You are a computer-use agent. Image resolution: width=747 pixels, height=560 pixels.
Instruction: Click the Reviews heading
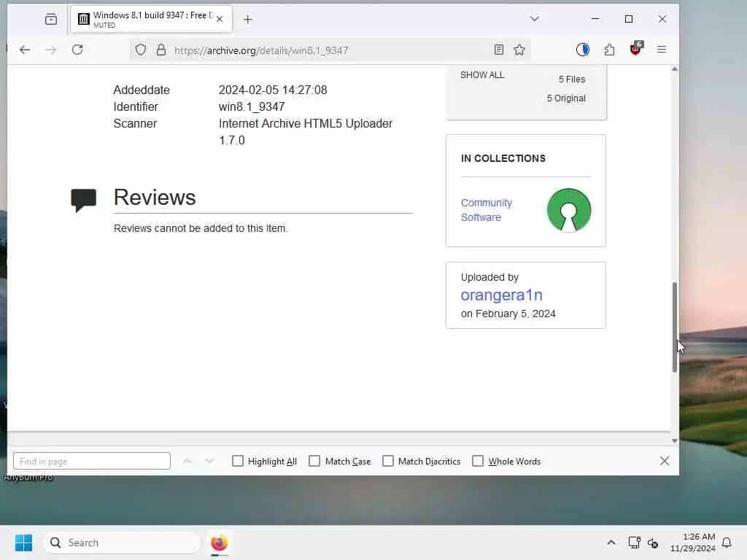(x=155, y=197)
